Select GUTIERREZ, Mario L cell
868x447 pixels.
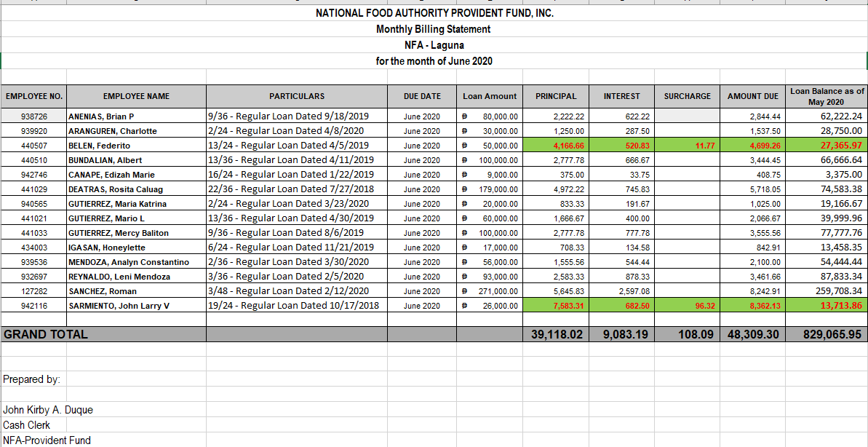(x=136, y=218)
